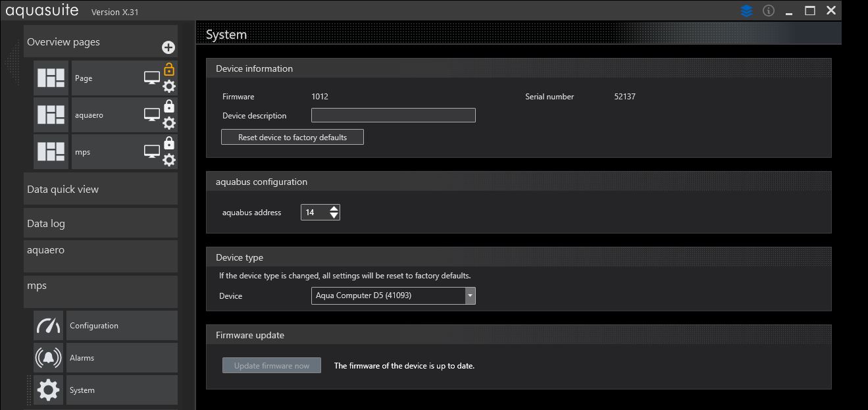Select the System menu entry
The width and height of the screenshot is (868, 410).
point(122,390)
